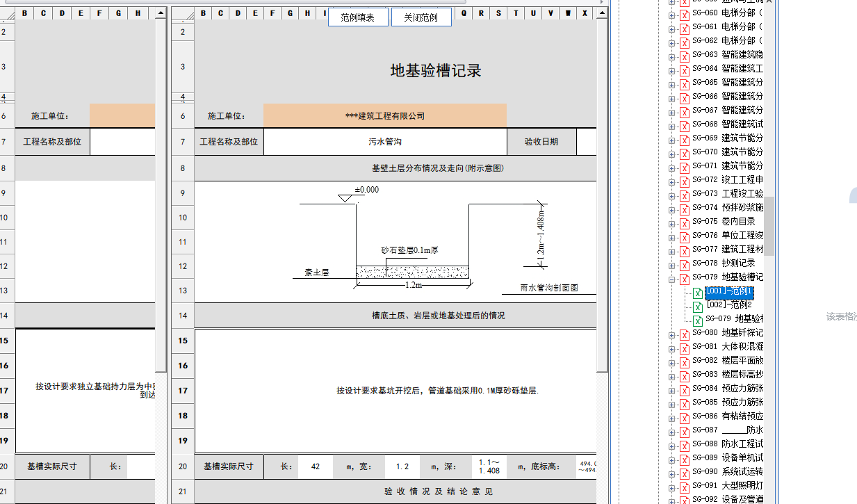Image resolution: width=857 pixels, height=504 pixels.
Task: Click the length value cell 42
Action: [x=316, y=467]
